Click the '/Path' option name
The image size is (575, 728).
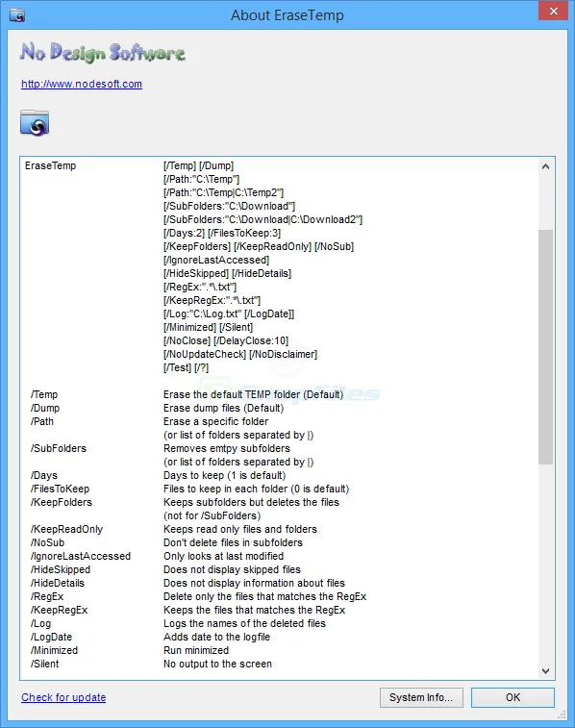(41, 421)
